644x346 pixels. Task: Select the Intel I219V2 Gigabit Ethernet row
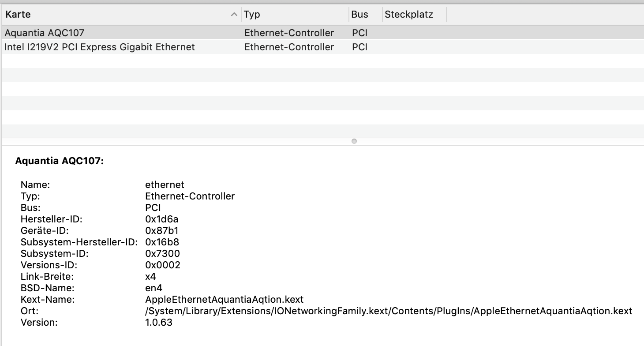click(99, 47)
